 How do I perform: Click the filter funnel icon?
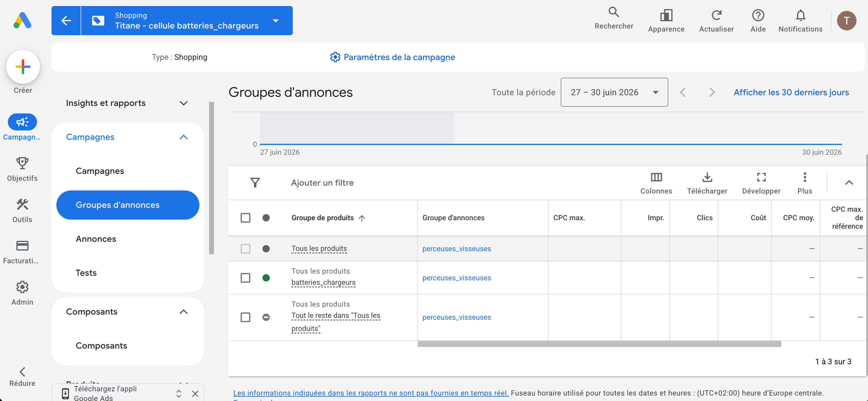click(x=255, y=183)
